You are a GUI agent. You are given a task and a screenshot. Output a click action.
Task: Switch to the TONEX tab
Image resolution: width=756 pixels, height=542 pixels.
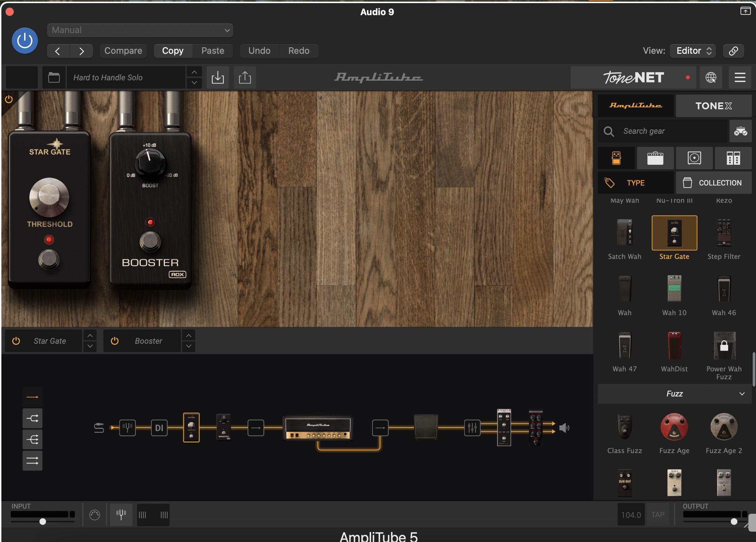tap(714, 106)
